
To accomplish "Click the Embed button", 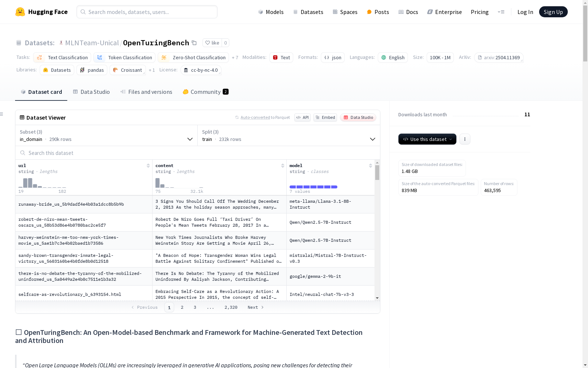I will pyautogui.click(x=325, y=117).
